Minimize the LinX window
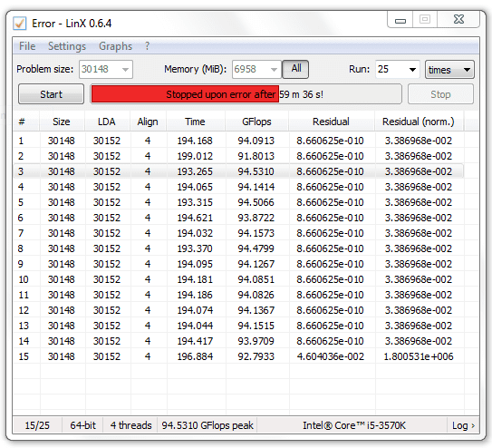Viewport: 492px width, 448px height. click(400, 20)
